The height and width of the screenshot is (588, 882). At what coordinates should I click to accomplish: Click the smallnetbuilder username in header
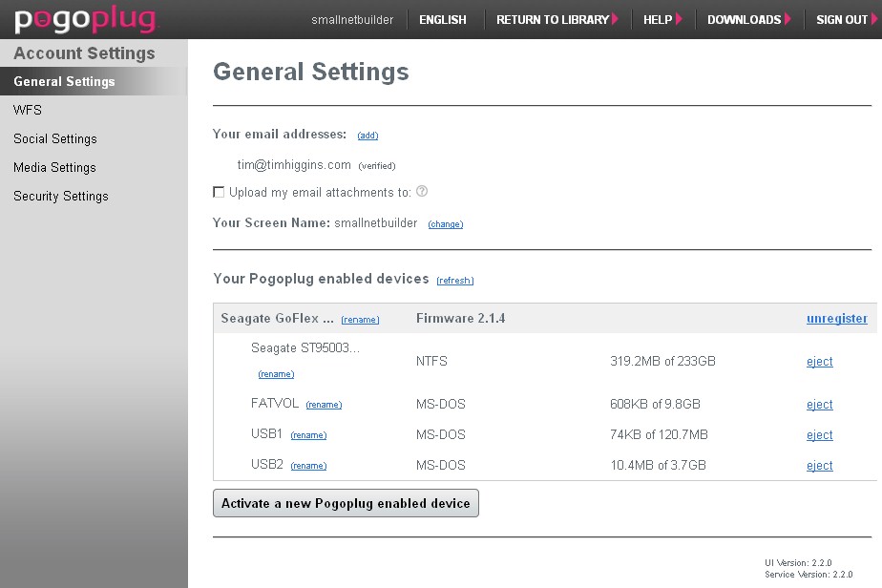click(352, 20)
